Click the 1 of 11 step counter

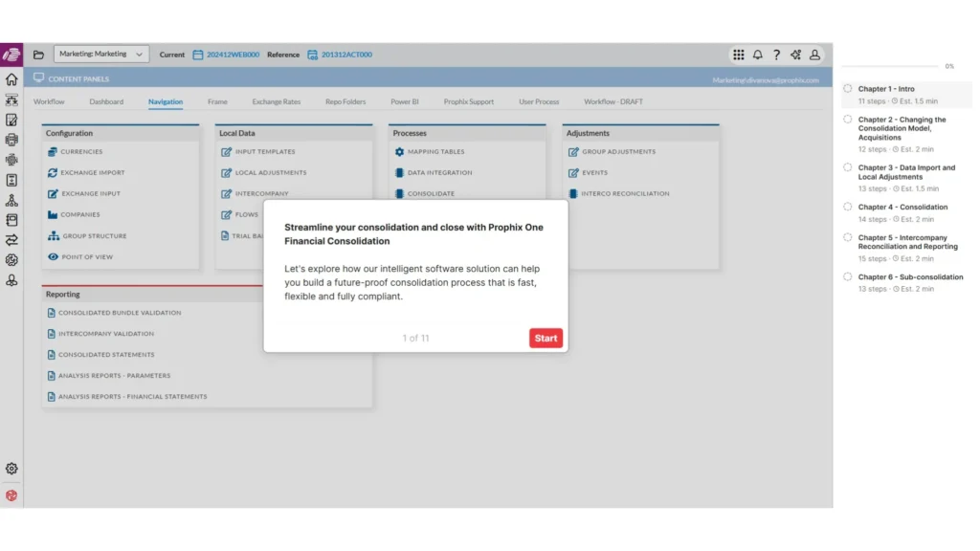pos(415,338)
